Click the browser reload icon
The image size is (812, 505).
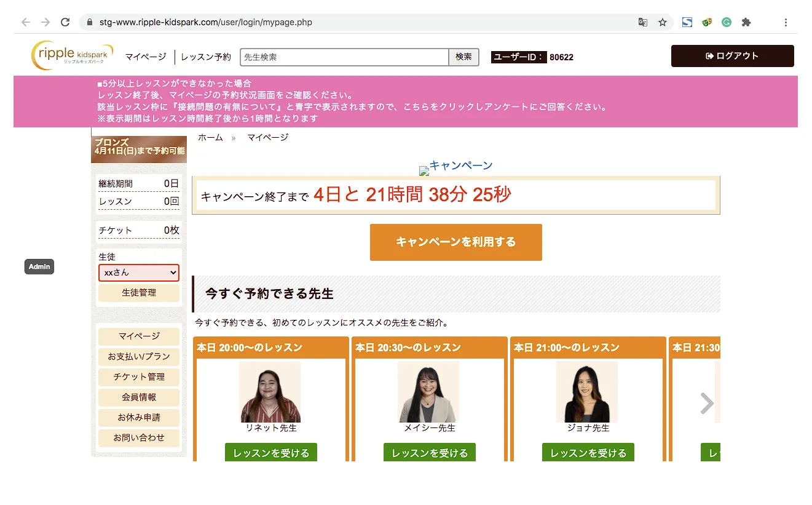[65, 22]
